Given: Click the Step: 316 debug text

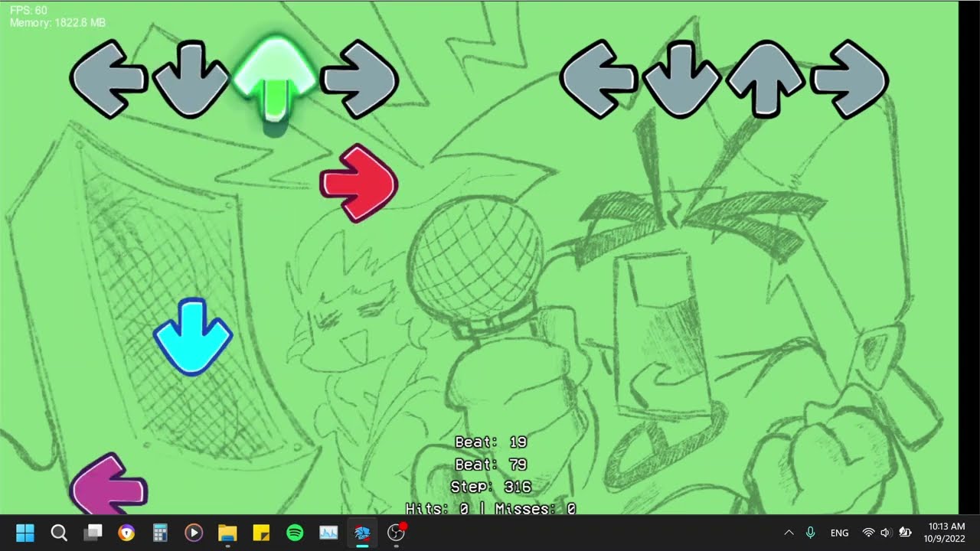Looking at the screenshot, I should click(491, 487).
